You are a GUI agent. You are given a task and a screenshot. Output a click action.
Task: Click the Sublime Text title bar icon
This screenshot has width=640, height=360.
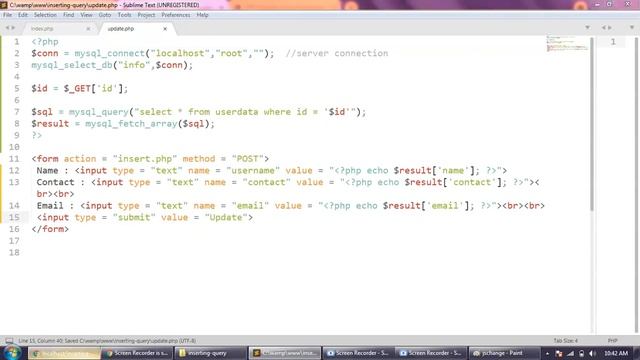[x=4, y=5]
